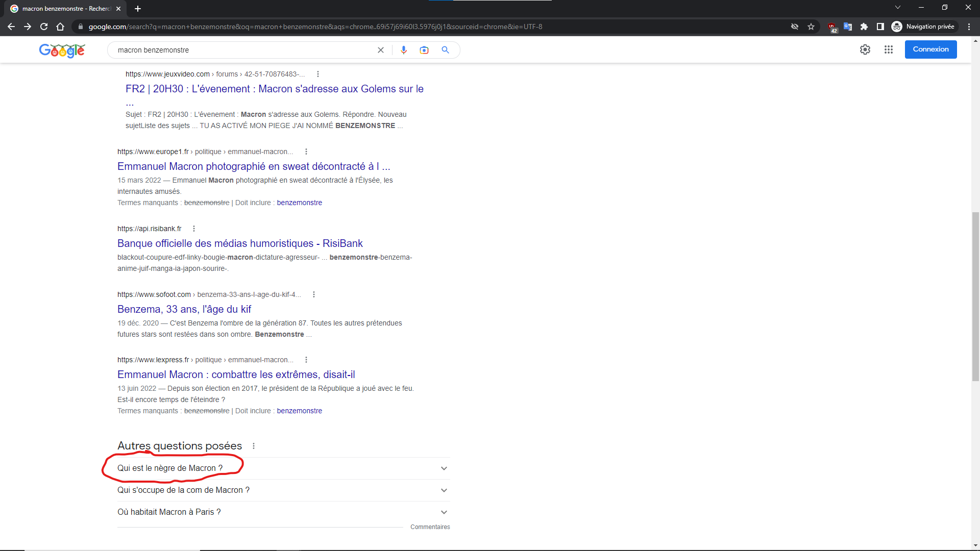Viewport: 980px width, 551px height.
Task: Bookmark this page with star icon
Action: tap(811, 27)
